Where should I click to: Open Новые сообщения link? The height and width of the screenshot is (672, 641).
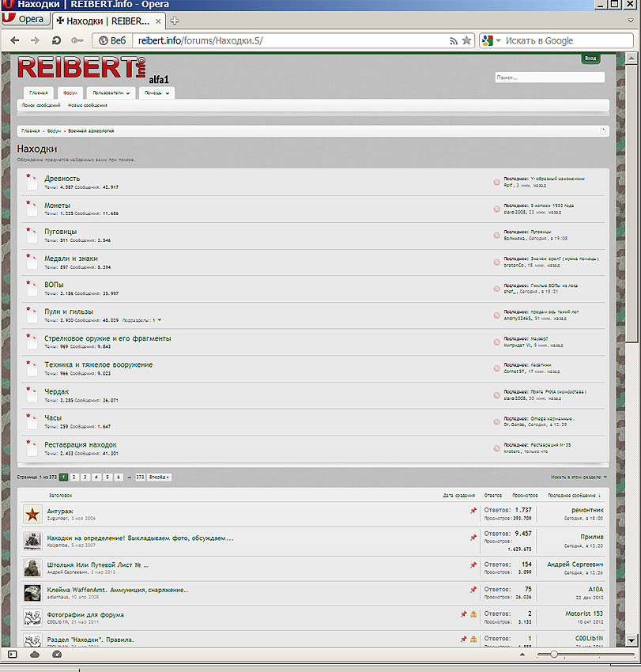(x=88, y=105)
